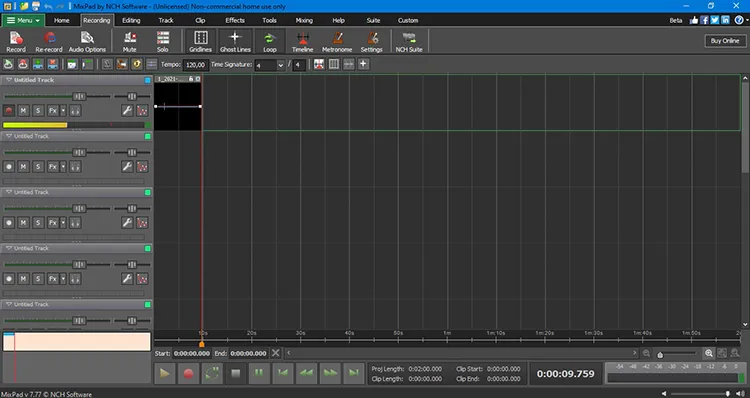Open the NCH Suite icon

(x=409, y=41)
